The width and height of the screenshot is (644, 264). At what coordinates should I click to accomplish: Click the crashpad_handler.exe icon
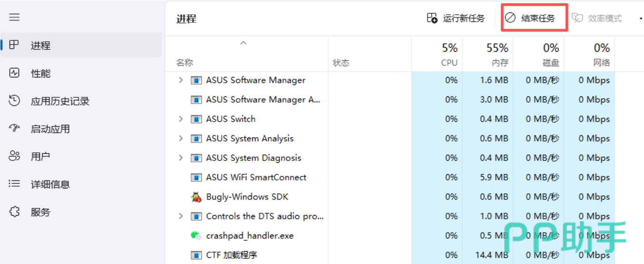pyautogui.click(x=195, y=236)
